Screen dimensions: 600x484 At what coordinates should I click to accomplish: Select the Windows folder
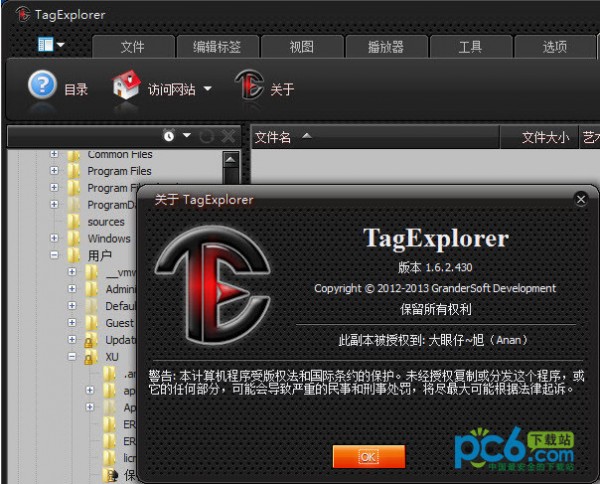[x=109, y=238]
